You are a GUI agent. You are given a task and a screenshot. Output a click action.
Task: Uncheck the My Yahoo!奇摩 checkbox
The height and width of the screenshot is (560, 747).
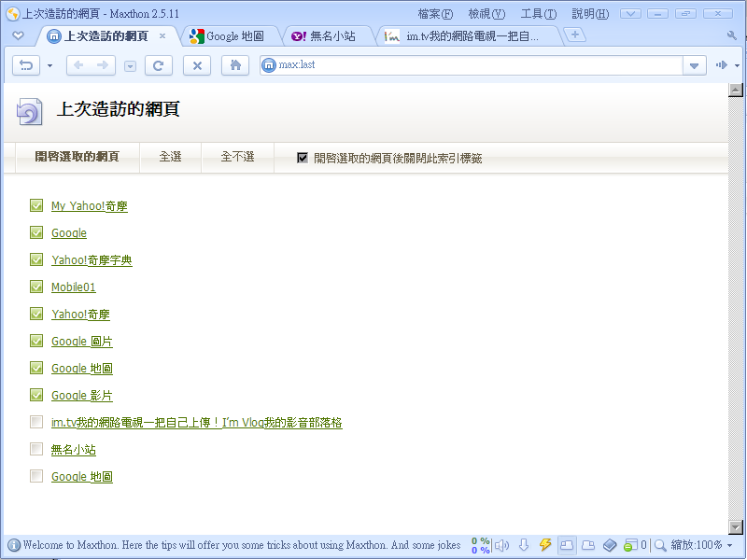pos(36,205)
